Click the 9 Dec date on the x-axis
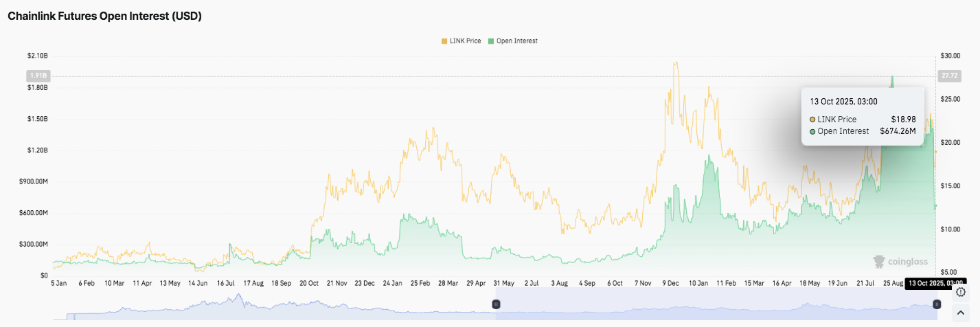This screenshot has height=327, width=980. click(671, 282)
